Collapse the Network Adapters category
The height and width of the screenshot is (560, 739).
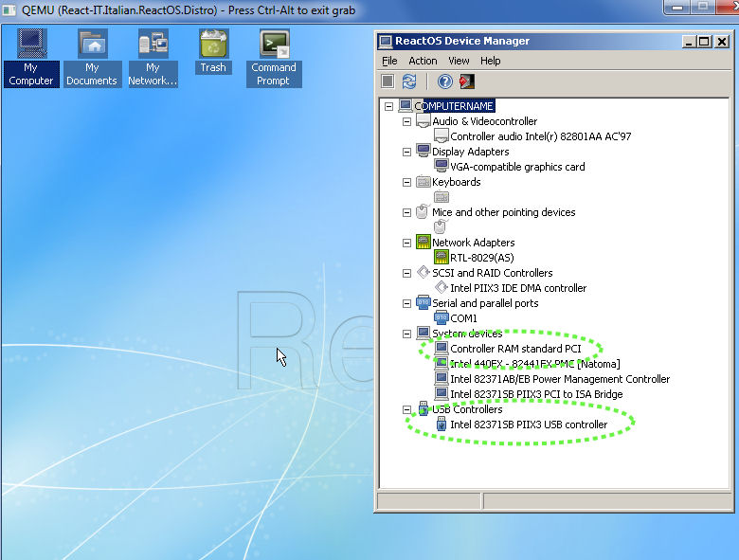click(x=406, y=243)
